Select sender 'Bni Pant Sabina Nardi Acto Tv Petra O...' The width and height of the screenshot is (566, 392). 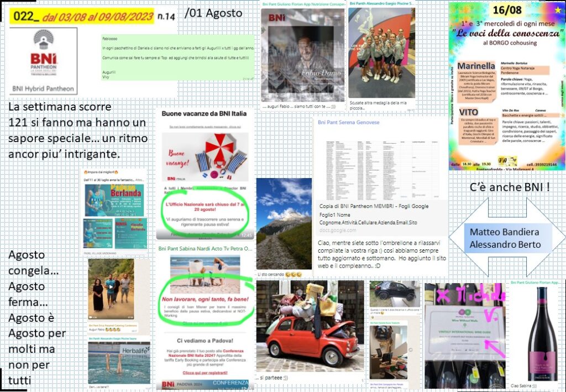pyautogui.click(x=205, y=249)
